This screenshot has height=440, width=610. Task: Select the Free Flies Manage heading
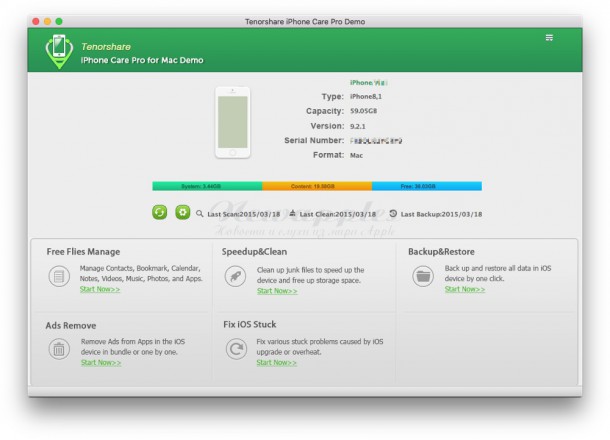pyautogui.click(x=83, y=252)
